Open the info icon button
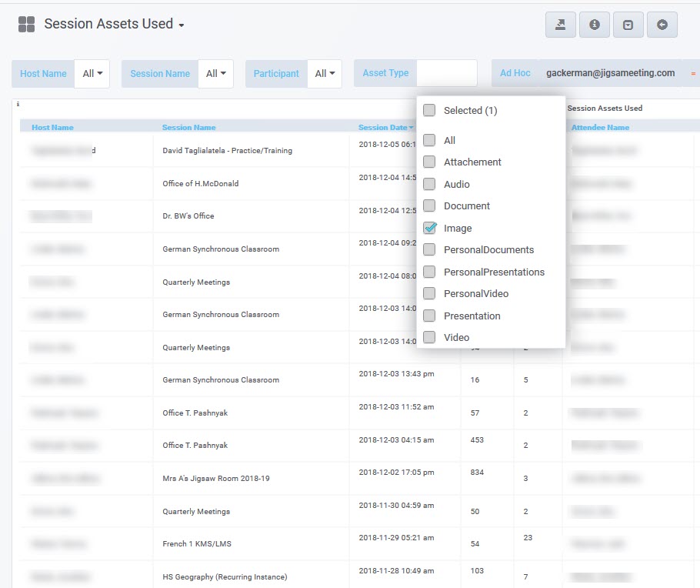This screenshot has width=700, height=588. click(x=595, y=25)
